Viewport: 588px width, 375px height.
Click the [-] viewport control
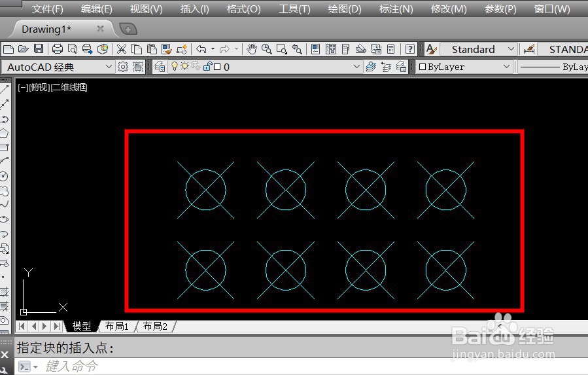coord(22,88)
